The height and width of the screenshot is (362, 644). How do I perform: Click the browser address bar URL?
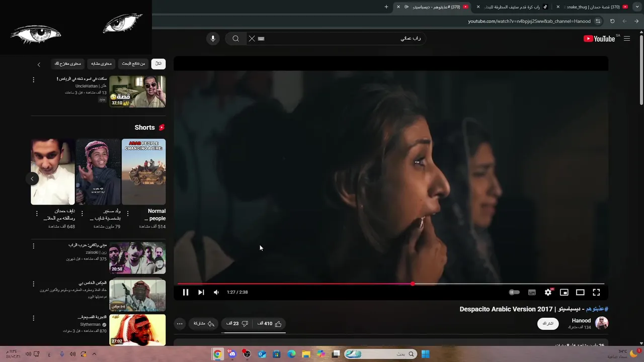tap(529, 21)
